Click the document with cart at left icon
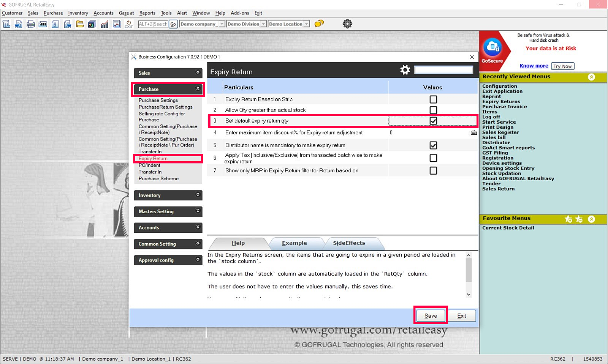608x364 pixels. 19,24
